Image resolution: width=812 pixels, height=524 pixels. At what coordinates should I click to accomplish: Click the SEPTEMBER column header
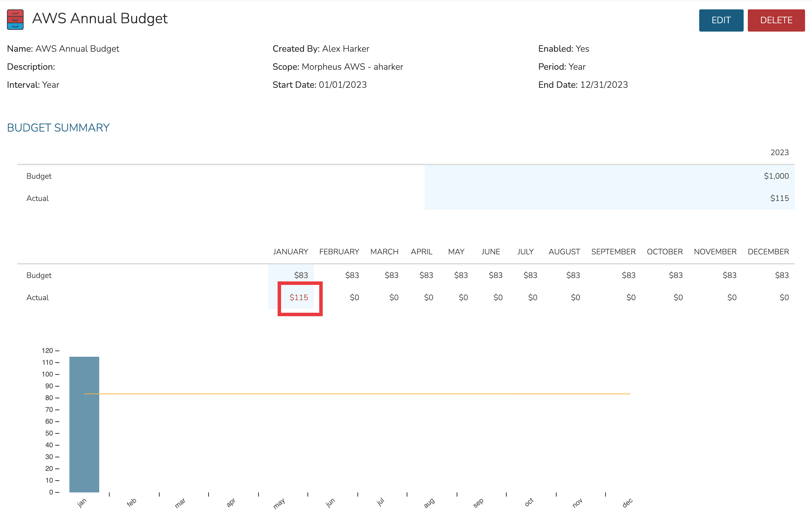[x=613, y=252]
